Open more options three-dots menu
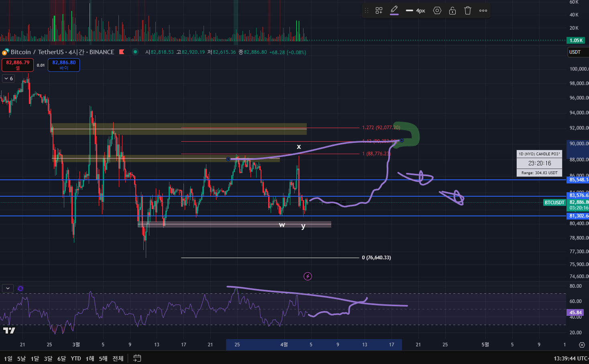Image resolution: width=589 pixels, height=364 pixels. [x=483, y=11]
